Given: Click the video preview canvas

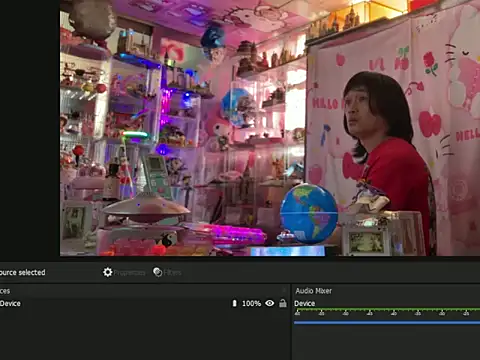Looking at the screenshot, I should (x=270, y=128).
